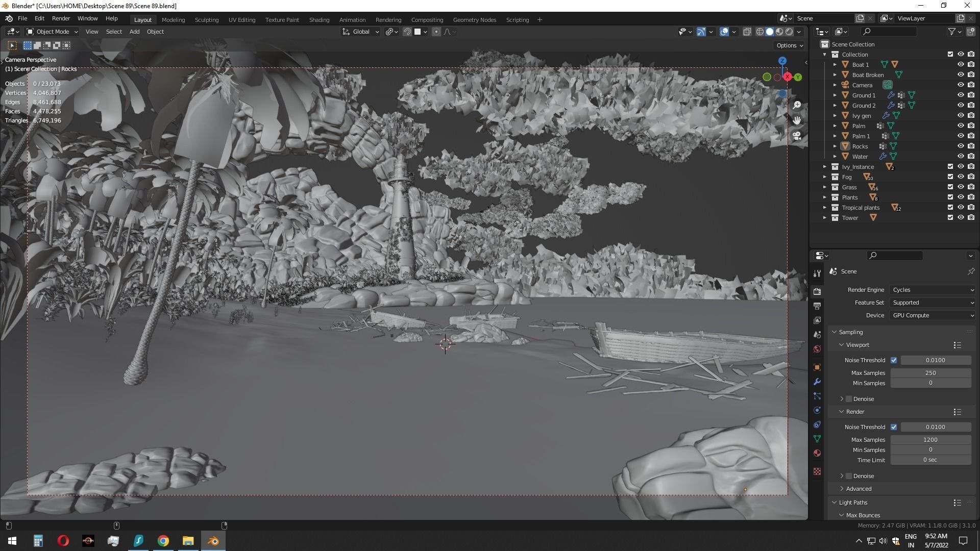Image resolution: width=980 pixels, height=551 pixels.
Task: Open the Physics properties tab icon
Action: (x=817, y=410)
